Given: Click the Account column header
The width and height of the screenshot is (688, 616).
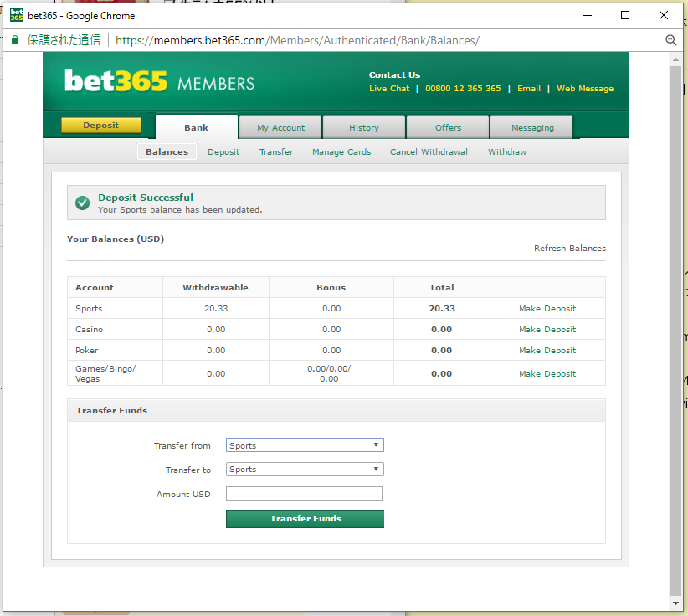Looking at the screenshot, I should [95, 287].
